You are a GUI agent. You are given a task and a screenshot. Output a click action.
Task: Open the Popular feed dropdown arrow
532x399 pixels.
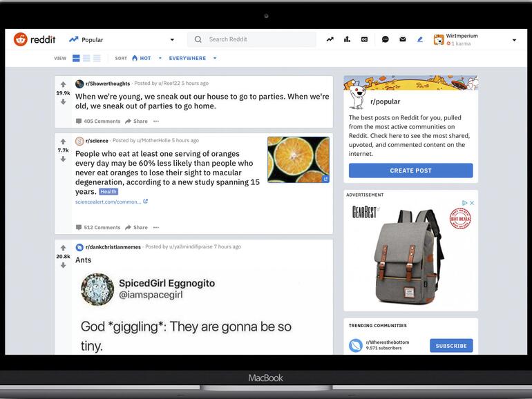(x=172, y=39)
